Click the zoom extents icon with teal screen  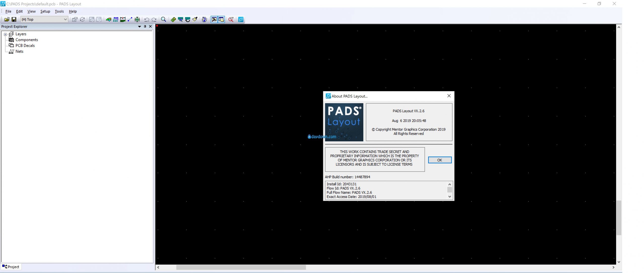coord(180,19)
